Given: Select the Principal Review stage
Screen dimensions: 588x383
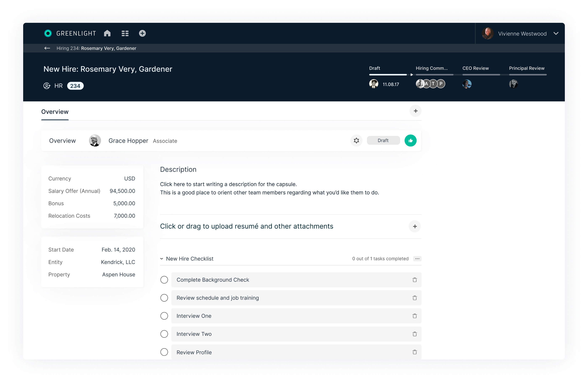Looking at the screenshot, I should pyautogui.click(x=527, y=68).
